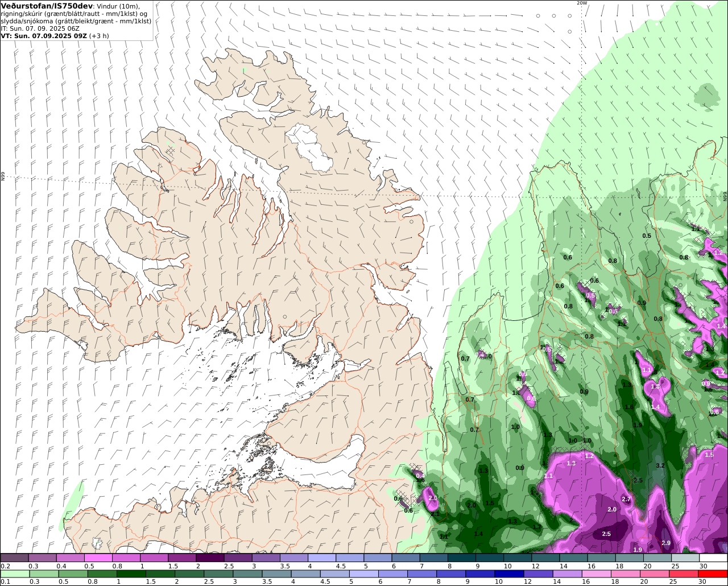Viewport: 728px width, 586px height.
Task: Click the Veðurstofan/IS750dev title text
Action: coord(47,6)
